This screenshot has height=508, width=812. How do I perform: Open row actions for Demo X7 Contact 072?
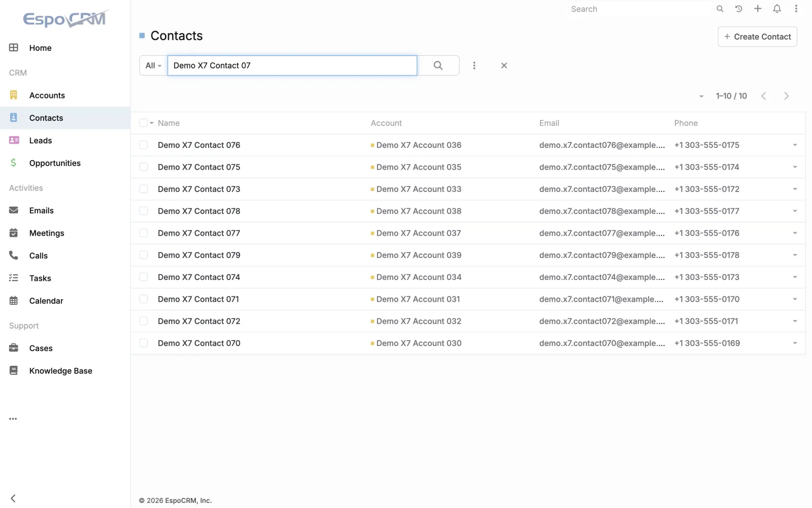795,321
